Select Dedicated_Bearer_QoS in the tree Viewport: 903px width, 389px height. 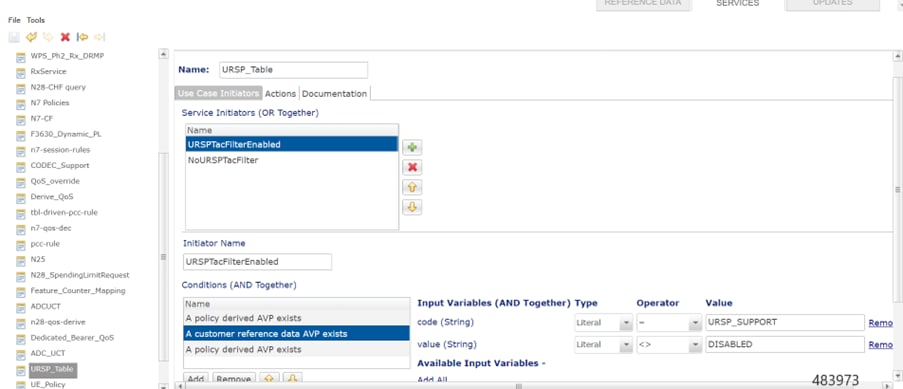pos(72,338)
